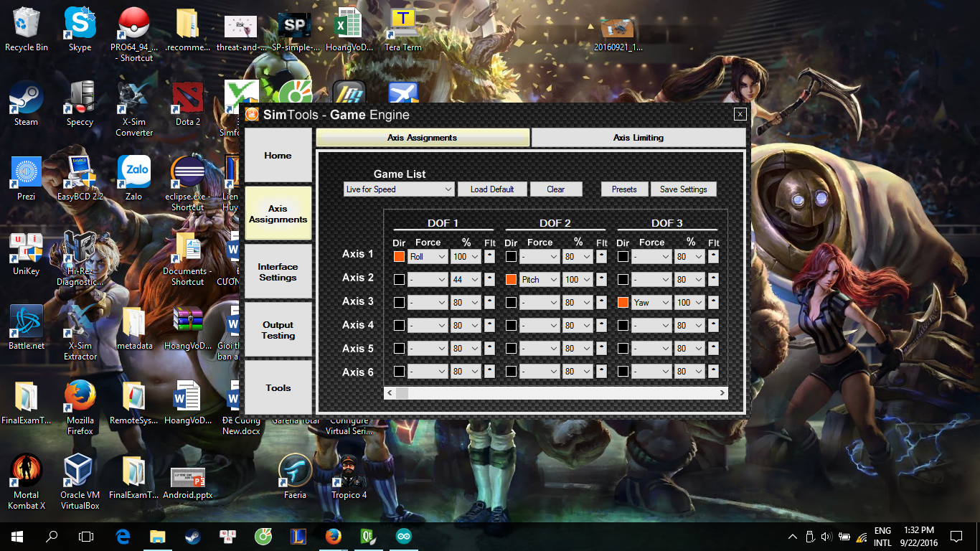Open the Game List dropdown
Screen dimensions: 980x551
[x=399, y=189]
